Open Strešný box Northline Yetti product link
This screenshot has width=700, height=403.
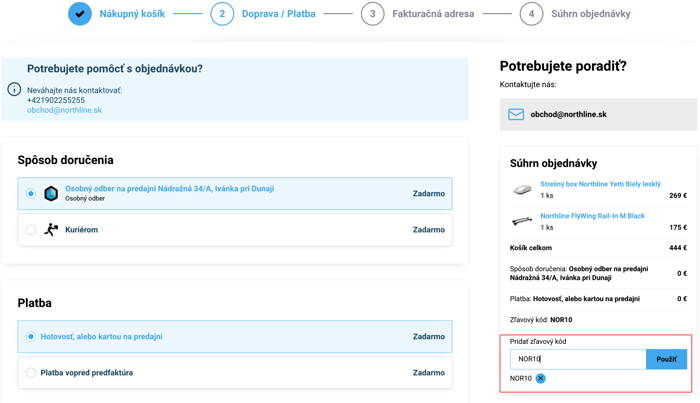click(600, 184)
